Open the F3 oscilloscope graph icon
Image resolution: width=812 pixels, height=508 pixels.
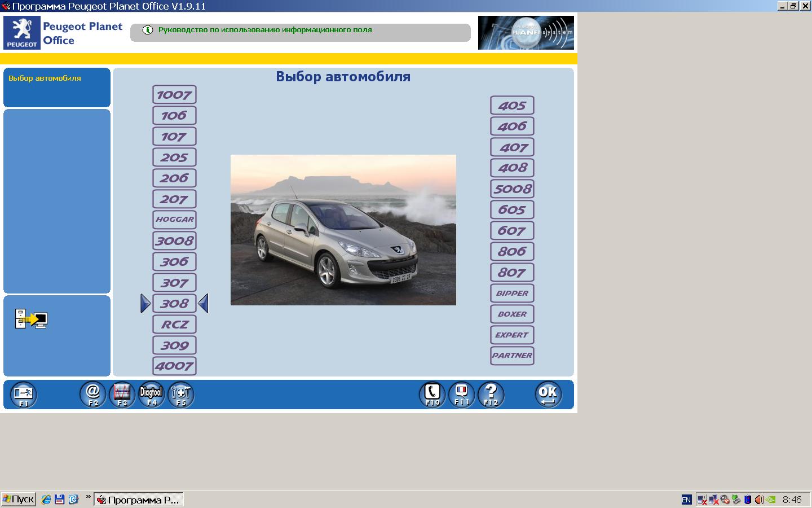pyautogui.click(x=122, y=395)
